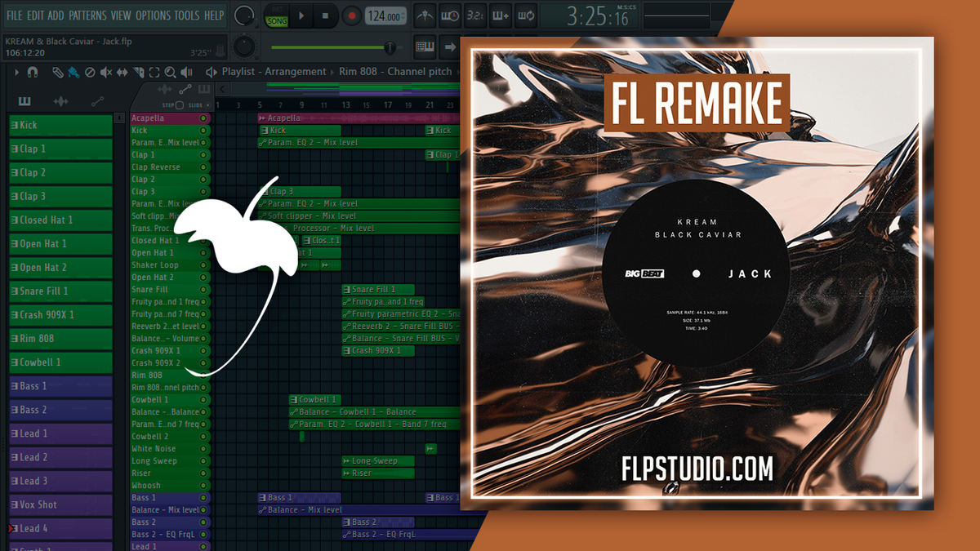Select the Delete tool in the playlist toolbar
This screenshot has height=551, width=980.
88,72
